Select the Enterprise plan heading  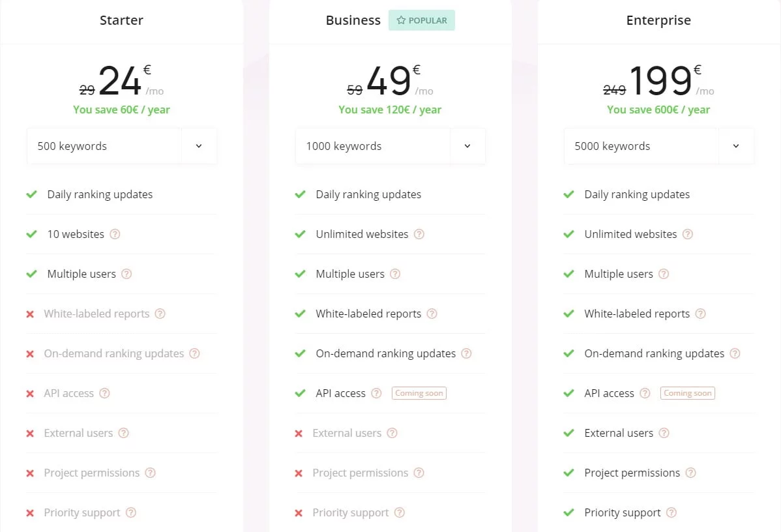pyautogui.click(x=658, y=20)
